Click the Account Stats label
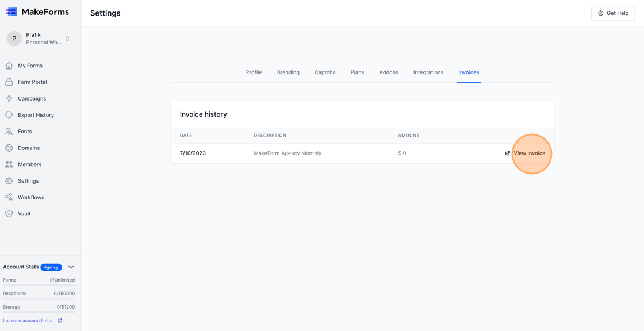644x331 pixels. [21, 267]
